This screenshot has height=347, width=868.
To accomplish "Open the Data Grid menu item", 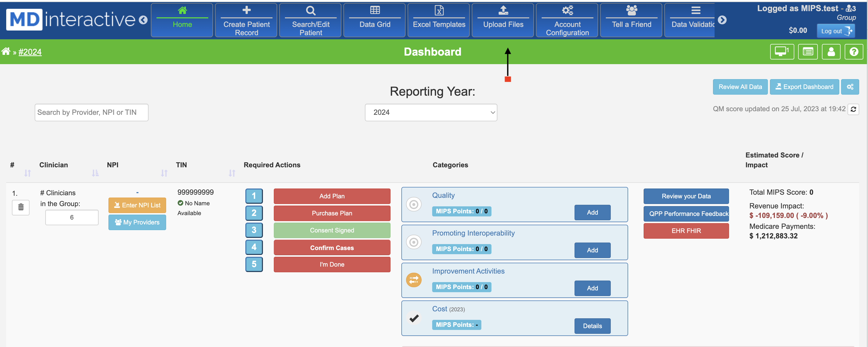I will point(374,20).
